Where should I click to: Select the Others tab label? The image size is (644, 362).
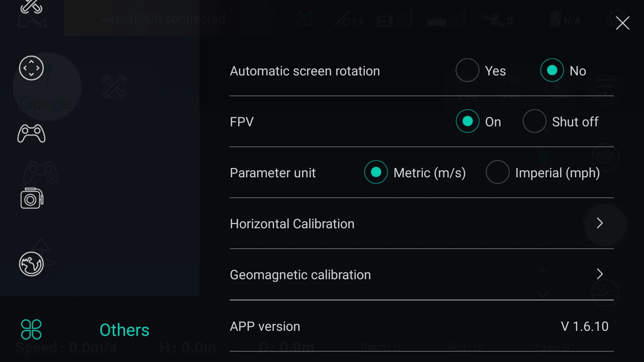coord(124,330)
